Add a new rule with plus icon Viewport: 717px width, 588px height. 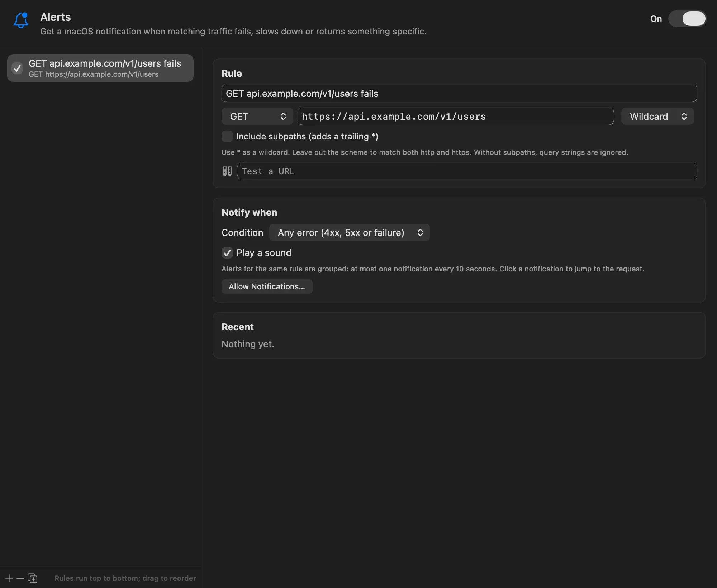(9, 578)
